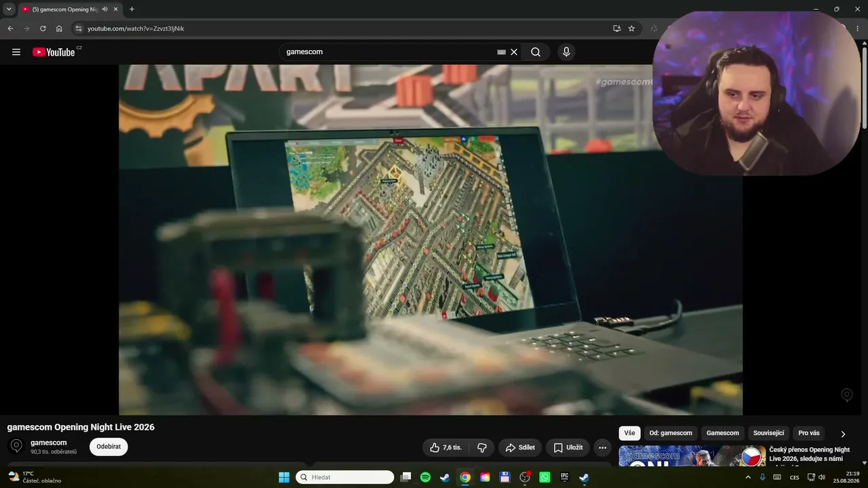The image size is (868, 488).
Task: Open the first Steam taskbar icon
Action: [445, 477]
